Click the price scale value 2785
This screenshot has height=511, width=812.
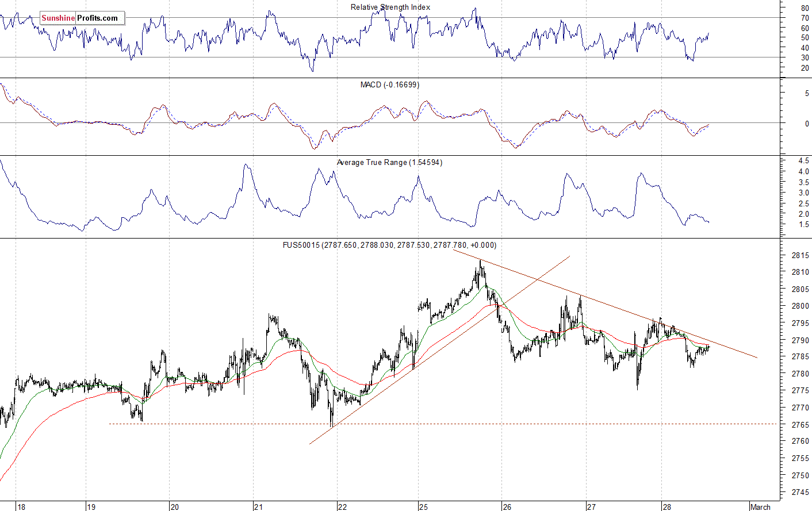pos(800,357)
